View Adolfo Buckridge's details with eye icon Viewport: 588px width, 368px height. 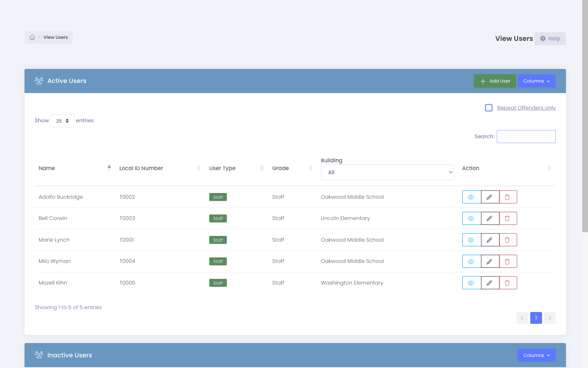[471, 197]
